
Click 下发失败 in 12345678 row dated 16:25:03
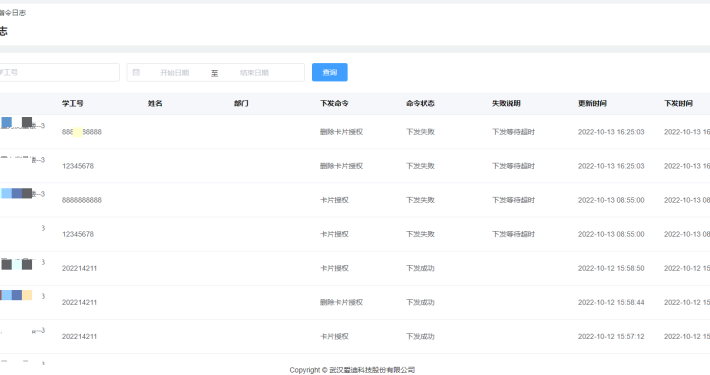tap(420, 166)
